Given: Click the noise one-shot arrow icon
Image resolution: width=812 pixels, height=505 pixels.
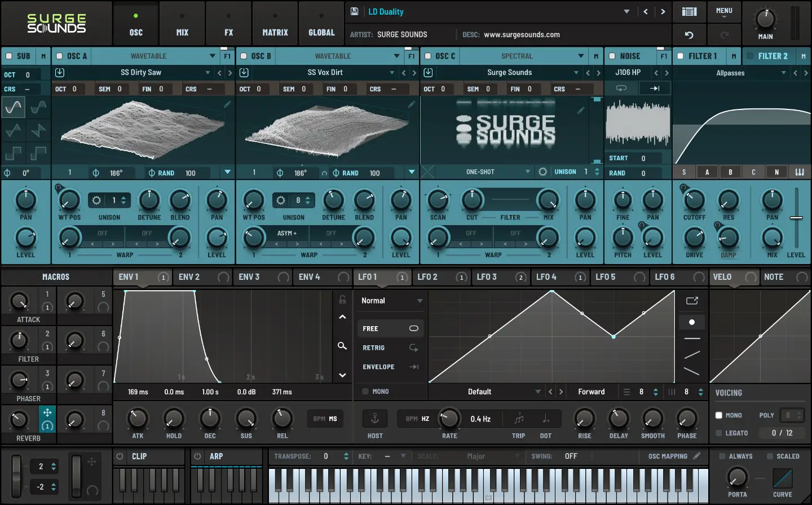Looking at the screenshot, I should [x=655, y=89].
